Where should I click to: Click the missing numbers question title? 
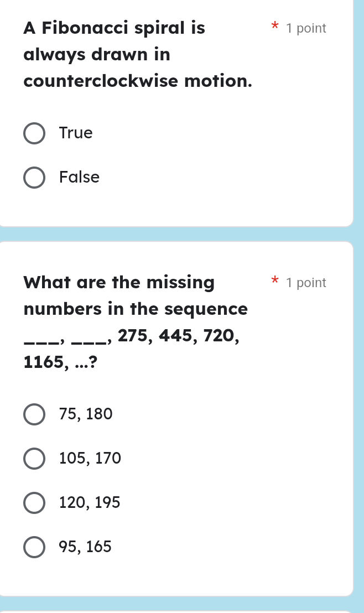(119, 283)
